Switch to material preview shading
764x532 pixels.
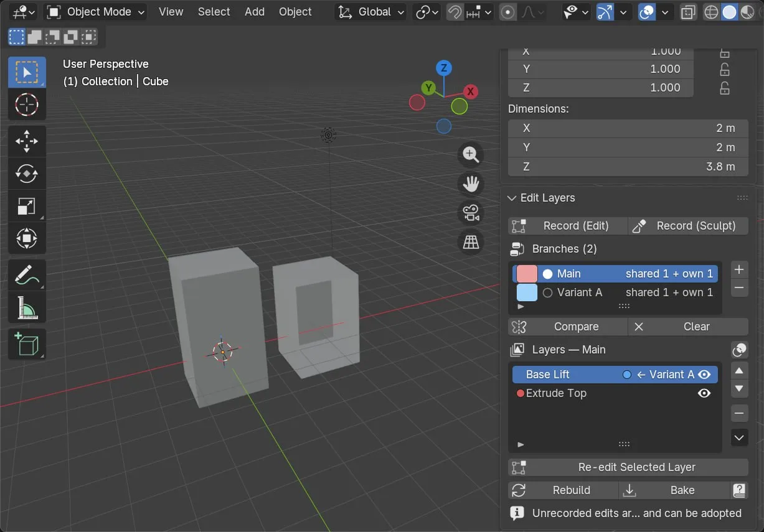[747, 12]
